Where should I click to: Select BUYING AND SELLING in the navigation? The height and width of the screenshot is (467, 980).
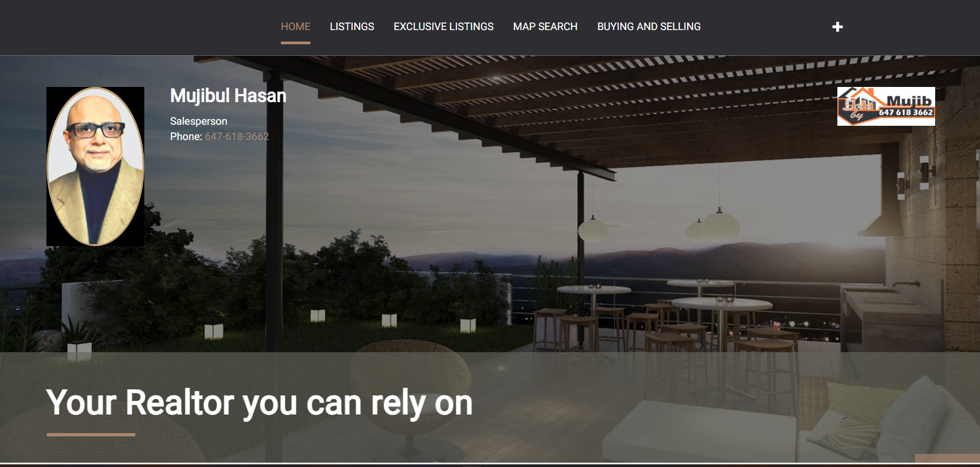(649, 26)
